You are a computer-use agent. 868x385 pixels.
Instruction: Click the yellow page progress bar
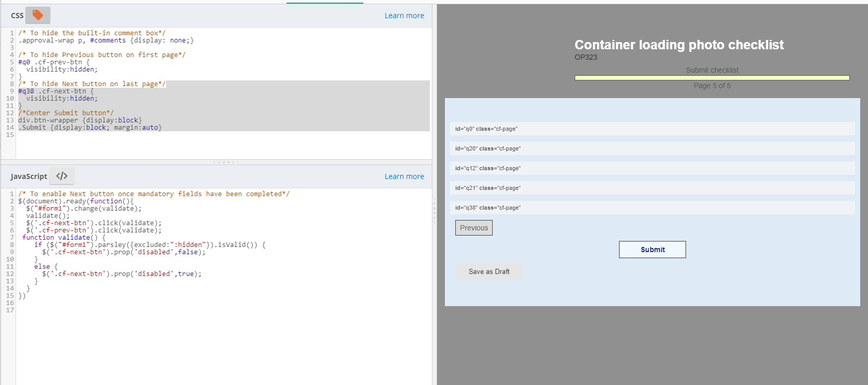coord(712,78)
